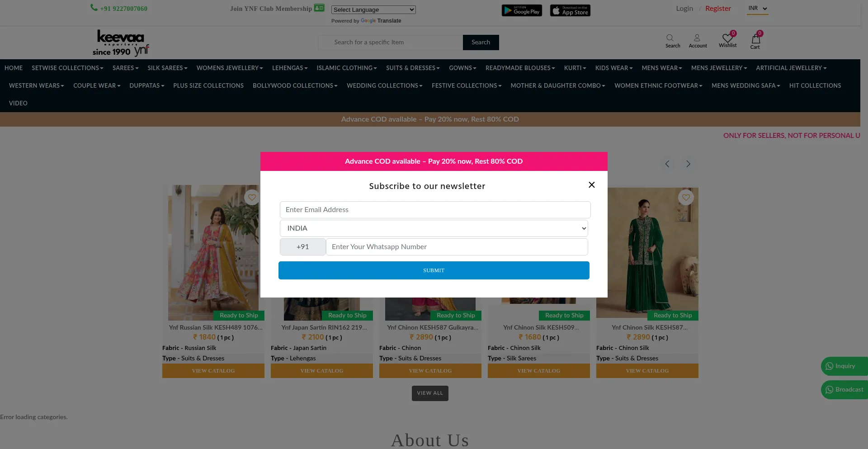Go to next carousel slide arrow
Screen dimensions: 868x449
point(688,164)
